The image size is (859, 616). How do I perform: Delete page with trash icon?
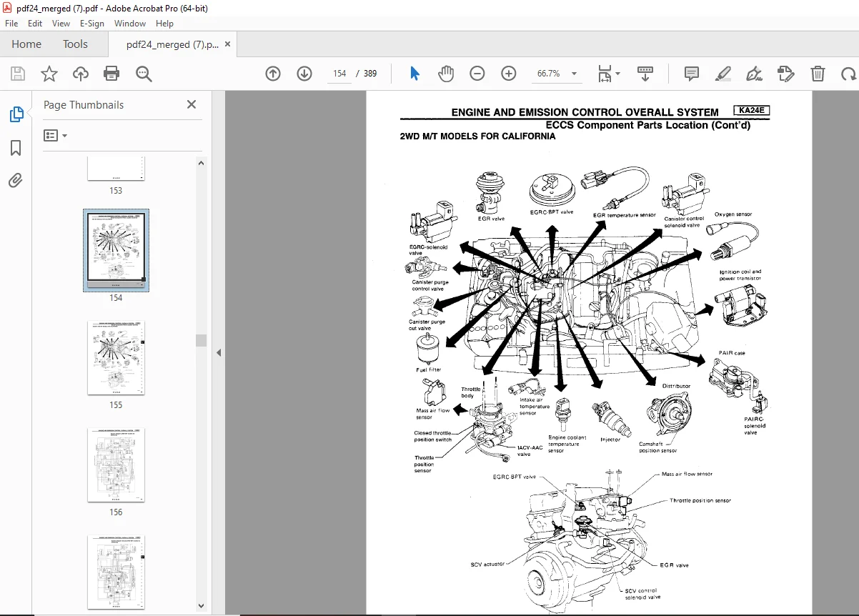pos(818,74)
